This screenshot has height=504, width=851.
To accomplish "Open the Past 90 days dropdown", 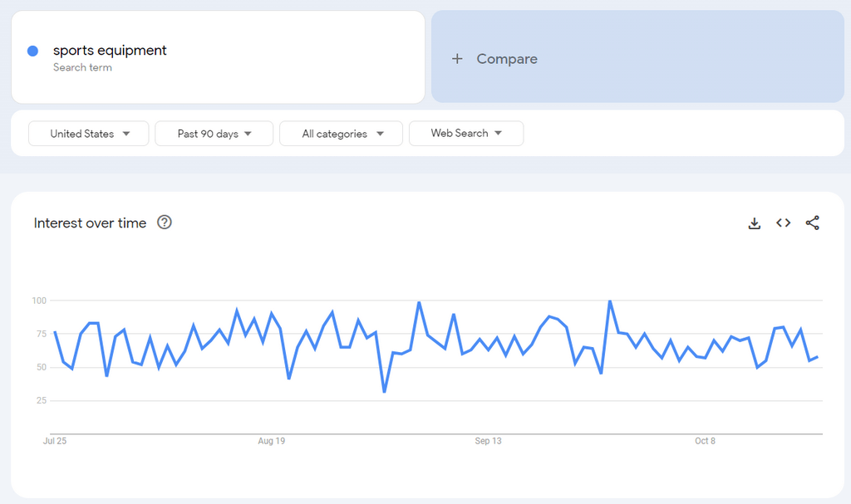I will coord(214,134).
